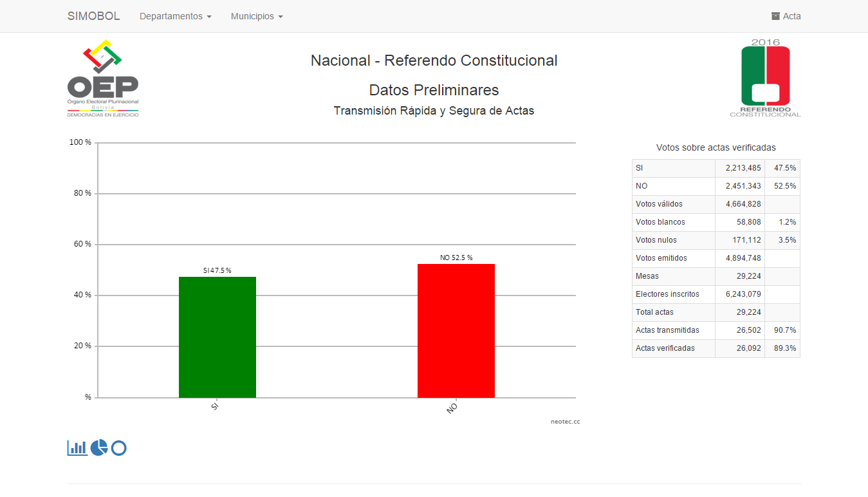Click the green SI bar
The width and height of the screenshot is (868, 497).
217,337
